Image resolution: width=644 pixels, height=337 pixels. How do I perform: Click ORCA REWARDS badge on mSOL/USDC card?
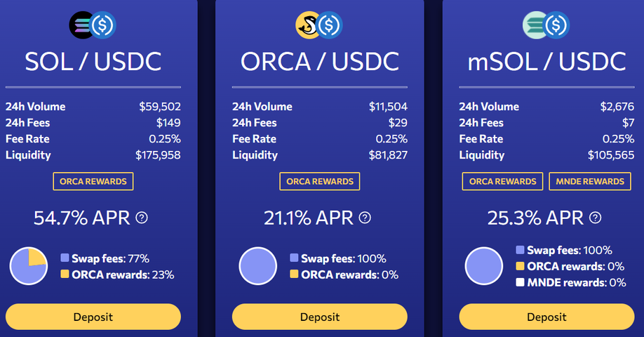tap(503, 181)
